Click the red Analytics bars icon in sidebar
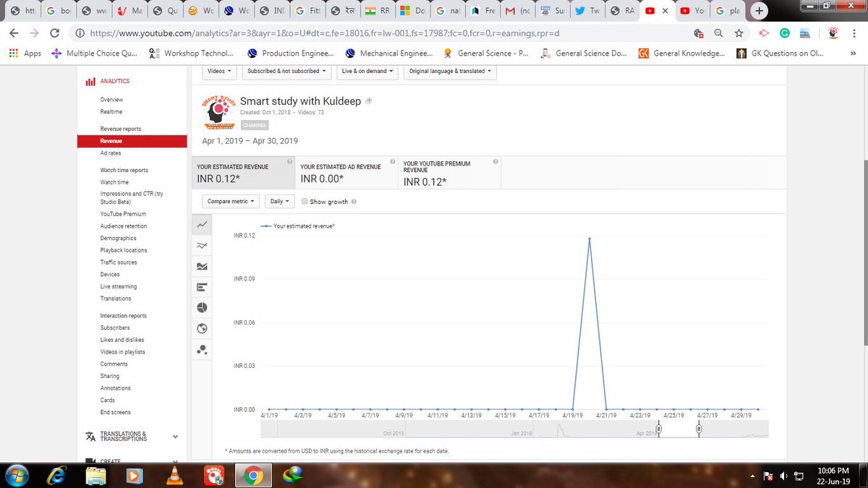This screenshot has height=488, width=868. pos(90,82)
